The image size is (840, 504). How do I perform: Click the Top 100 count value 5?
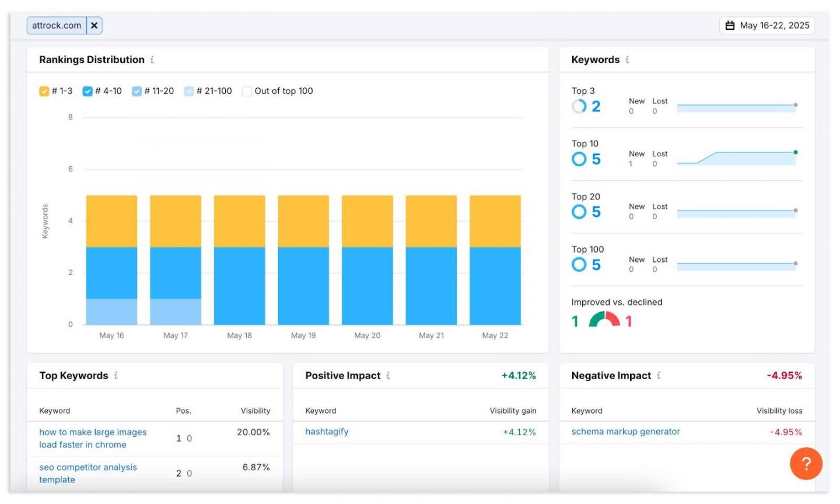point(596,265)
